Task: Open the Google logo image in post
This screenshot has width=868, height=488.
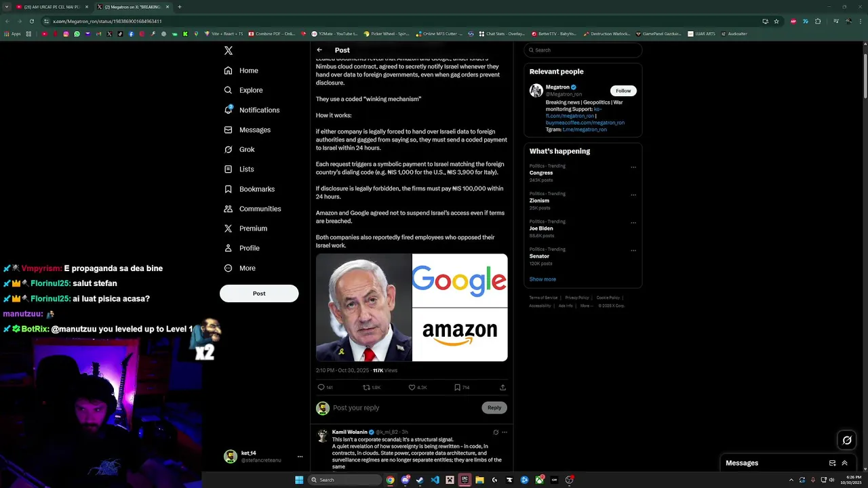Action: pyautogui.click(x=460, y=281)
